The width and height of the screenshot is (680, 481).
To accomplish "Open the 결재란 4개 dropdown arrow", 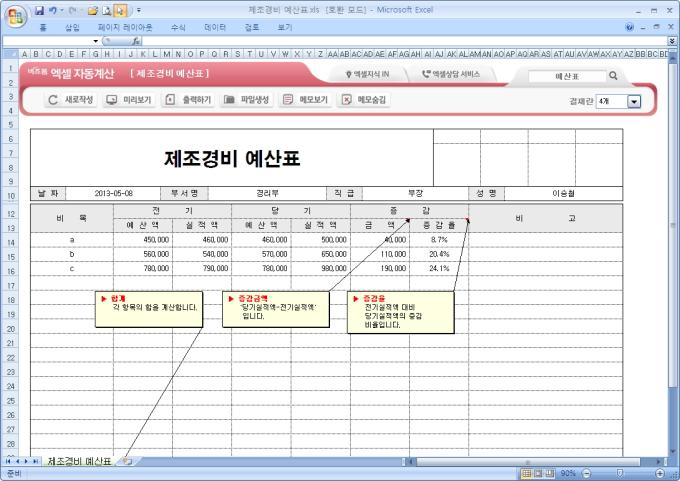I will [634, 101].
